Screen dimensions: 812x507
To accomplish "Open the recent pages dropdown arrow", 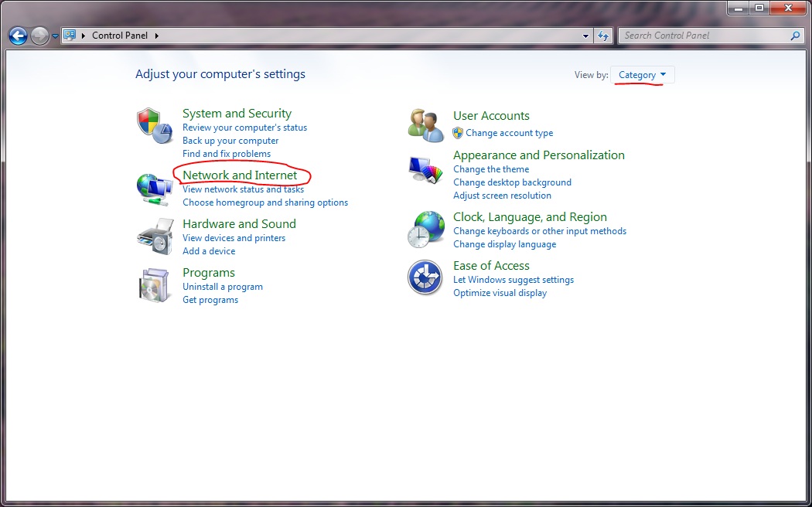I will coord(55,36).
